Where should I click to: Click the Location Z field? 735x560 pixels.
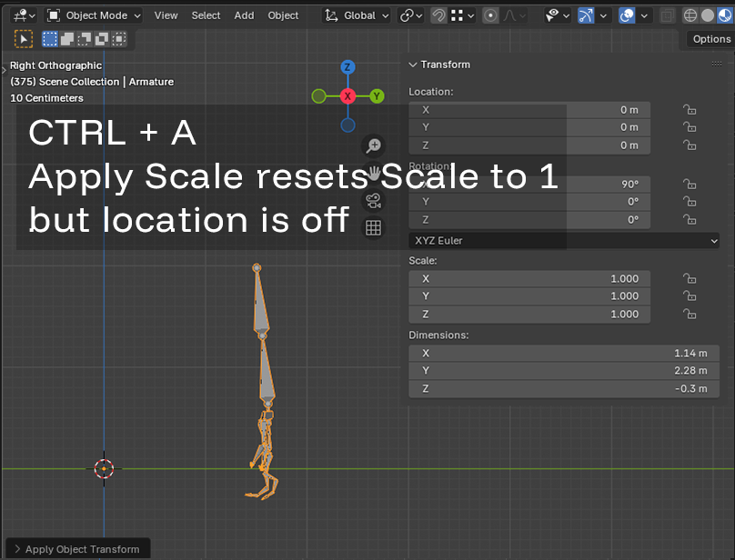click(529, 145)
